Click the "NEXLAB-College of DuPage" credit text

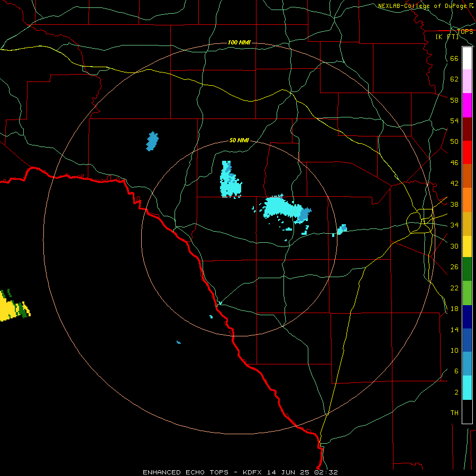point(422,6)
